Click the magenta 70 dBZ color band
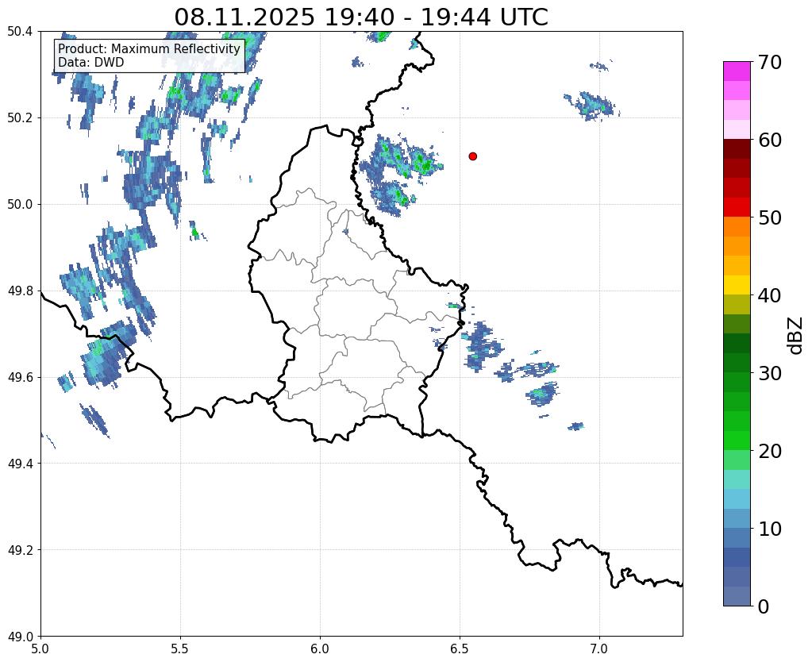812x662 pixels. 737,71
